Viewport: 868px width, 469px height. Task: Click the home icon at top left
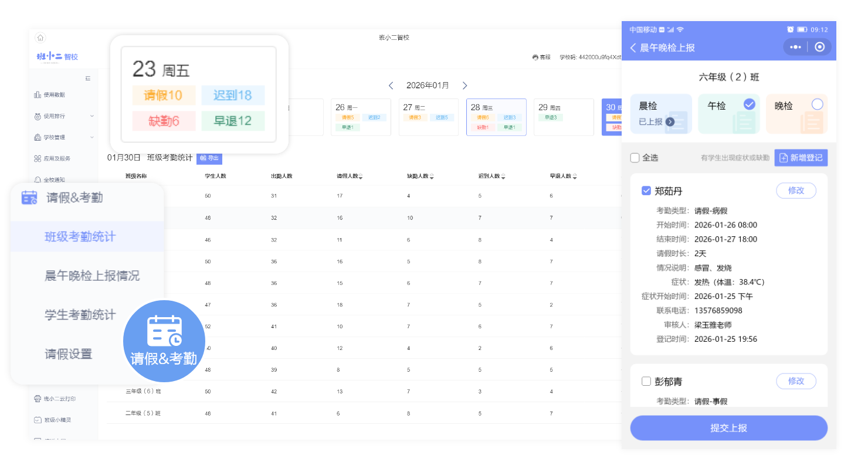(40, 38)
